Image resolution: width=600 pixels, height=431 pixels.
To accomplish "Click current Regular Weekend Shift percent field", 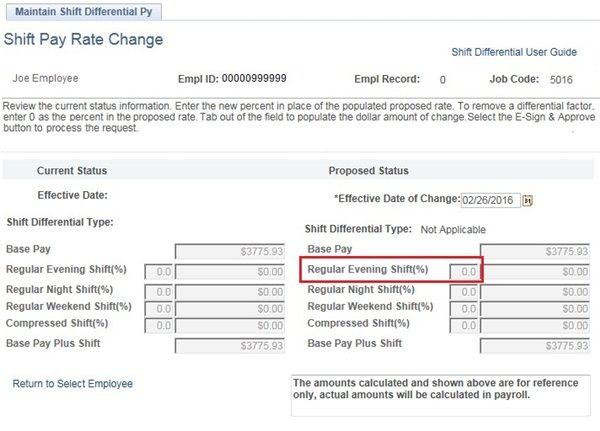I will pyautogui.click(x=160, y=307).
